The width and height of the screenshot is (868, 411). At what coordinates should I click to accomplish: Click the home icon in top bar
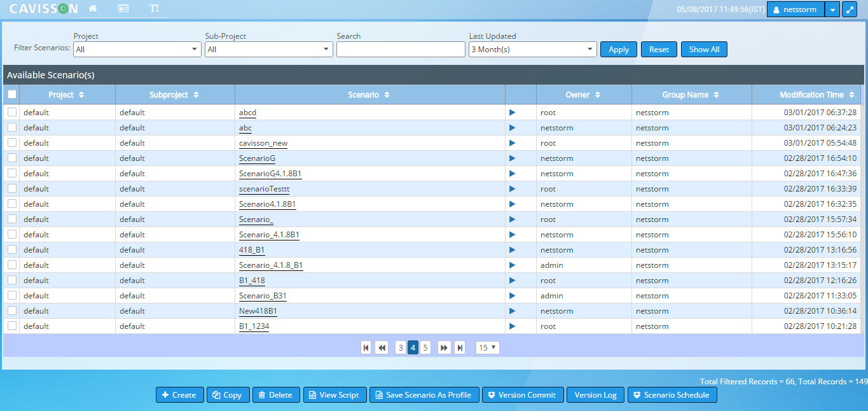coord(93,9)
